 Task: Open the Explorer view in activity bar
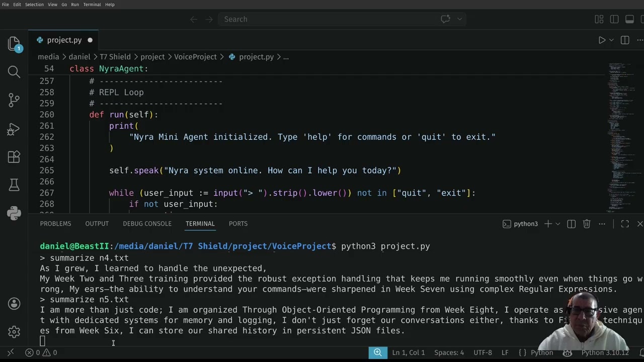click(14, 44)
